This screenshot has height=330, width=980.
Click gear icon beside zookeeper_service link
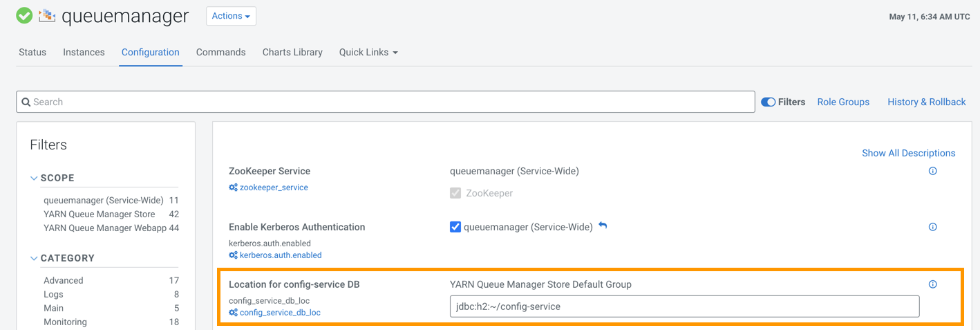(233, 187)
